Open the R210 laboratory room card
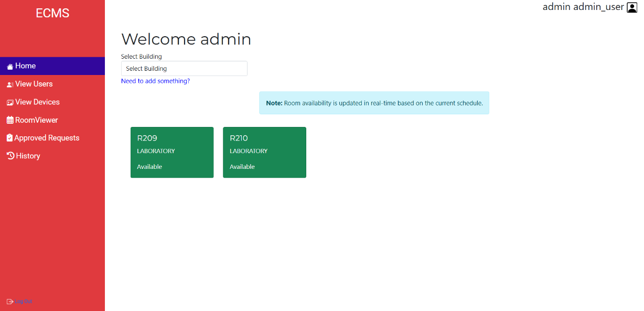Screen dimensions: 644x311 (x=264, y=152)
